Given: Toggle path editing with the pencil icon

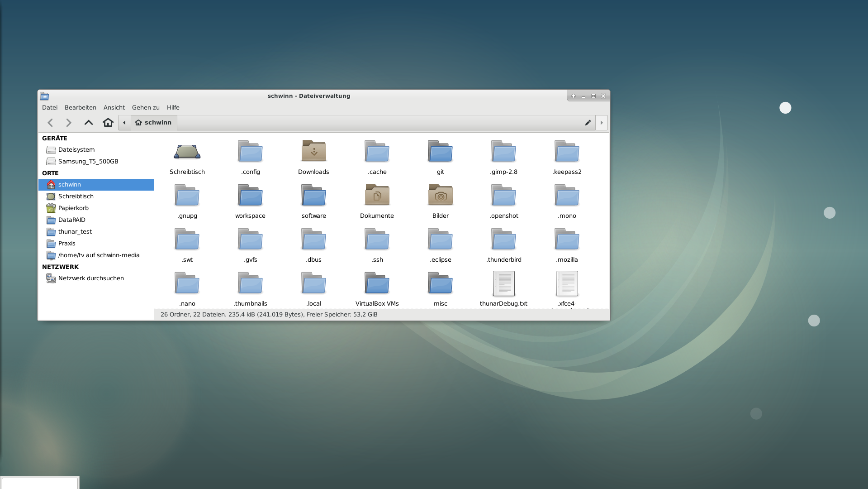Looking at the screenshot, I should point(588,123).
